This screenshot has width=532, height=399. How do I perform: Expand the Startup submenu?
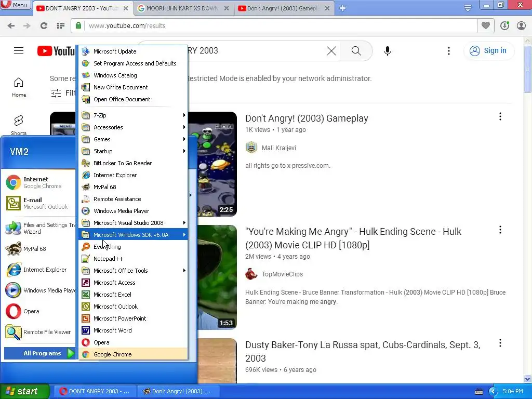coord(133,151)
